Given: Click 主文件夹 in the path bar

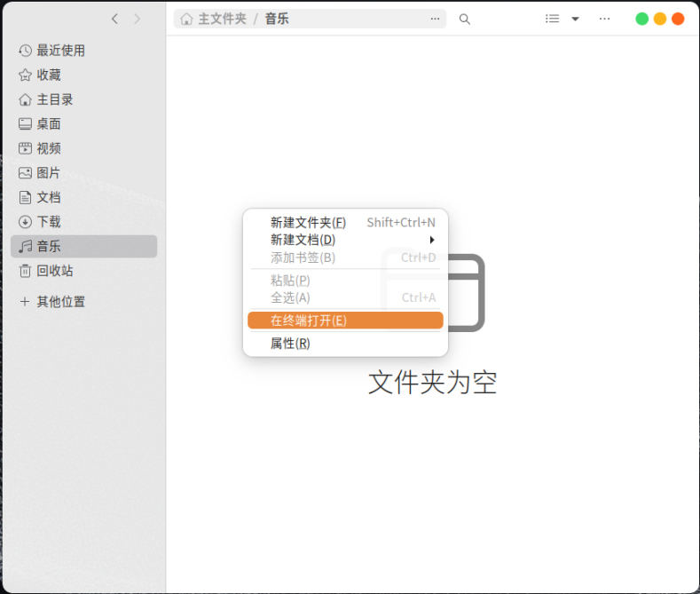Looking at the screenshot, I should 221,19.
